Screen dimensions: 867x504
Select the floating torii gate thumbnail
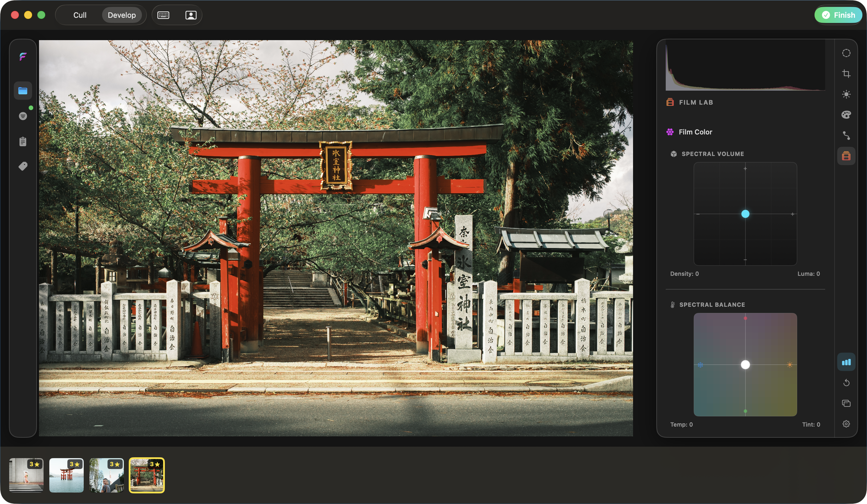tap(66, 475)
